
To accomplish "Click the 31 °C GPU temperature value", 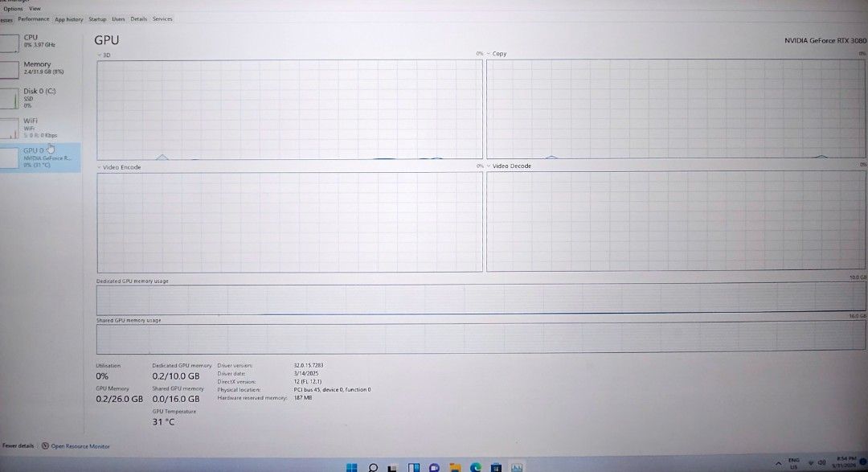I will pyautogui.click(x=163, y=421).
